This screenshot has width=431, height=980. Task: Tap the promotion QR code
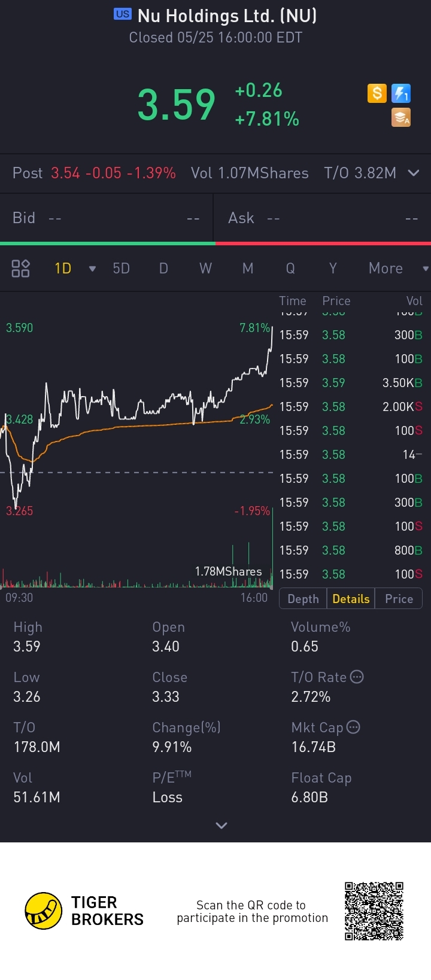[374, 911]
